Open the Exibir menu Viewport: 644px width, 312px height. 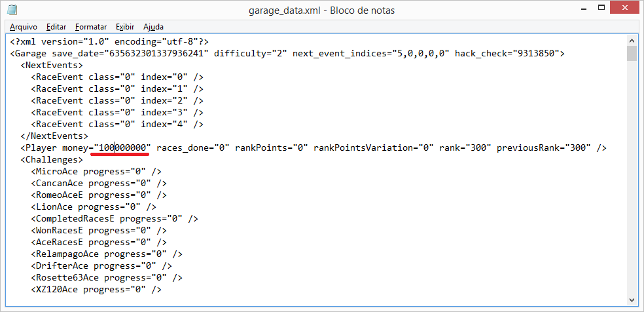click(125, 27)
